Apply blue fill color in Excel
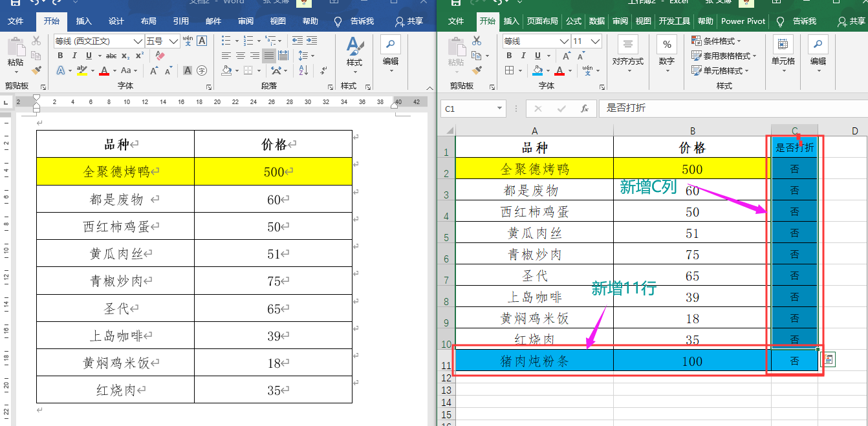The height and width of the screenshot is (426, 868). tap(537, 70)
